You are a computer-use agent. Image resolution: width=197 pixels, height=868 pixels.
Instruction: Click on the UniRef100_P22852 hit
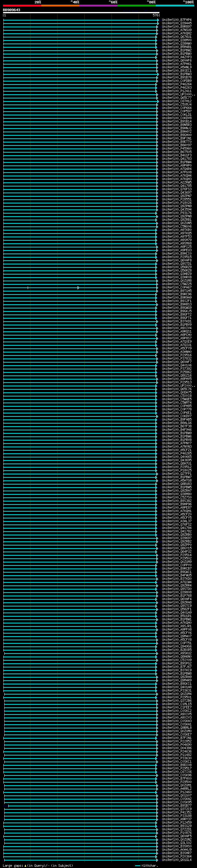(x=176, y=741)
